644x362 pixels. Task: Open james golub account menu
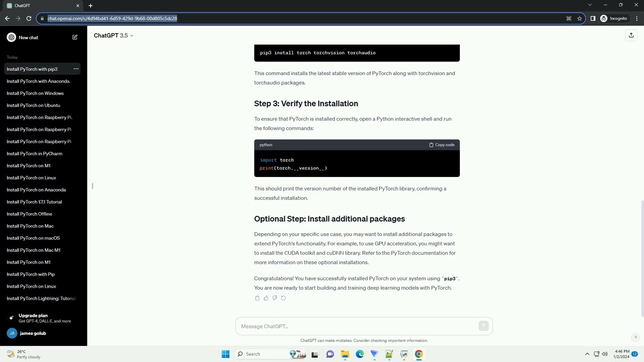42,333
